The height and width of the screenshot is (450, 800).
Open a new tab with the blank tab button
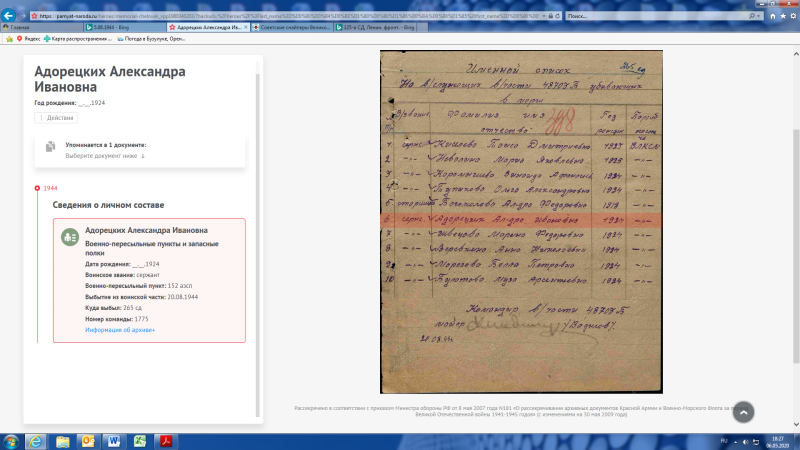[x=422, y=27]
